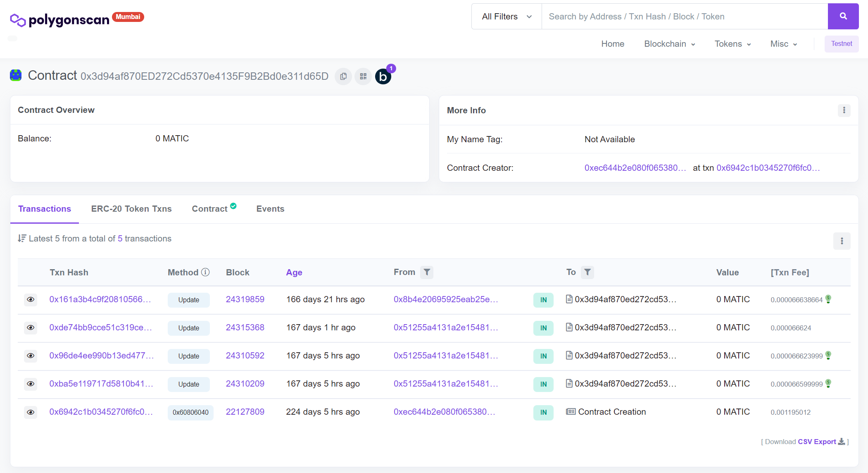Click CSV Export link
The height and width of the screenshot is (473, 868).
(x=817, y=442)
